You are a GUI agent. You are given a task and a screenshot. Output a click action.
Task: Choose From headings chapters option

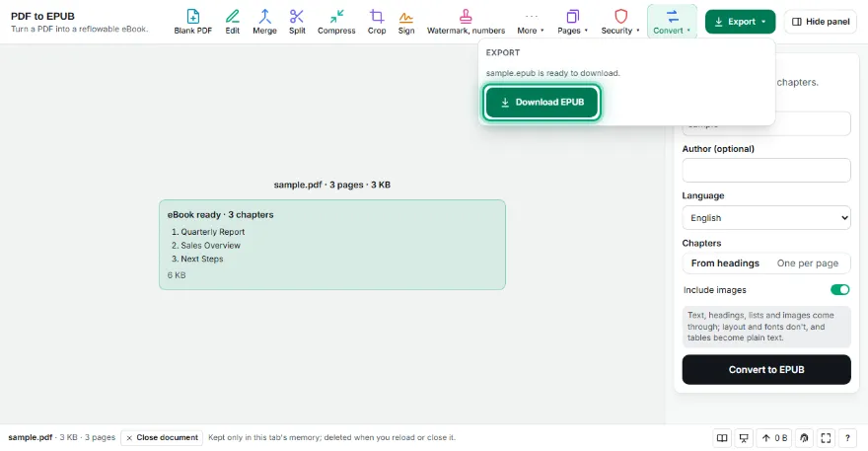point(725,263)
